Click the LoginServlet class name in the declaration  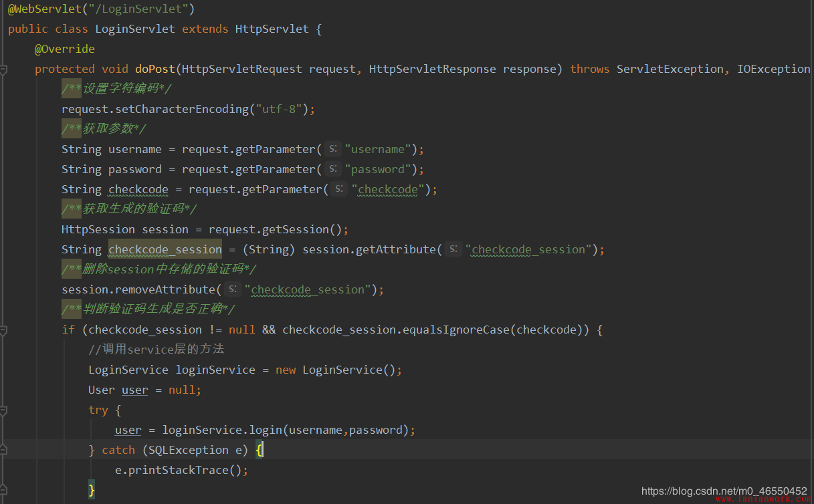[x=135, y=29]
